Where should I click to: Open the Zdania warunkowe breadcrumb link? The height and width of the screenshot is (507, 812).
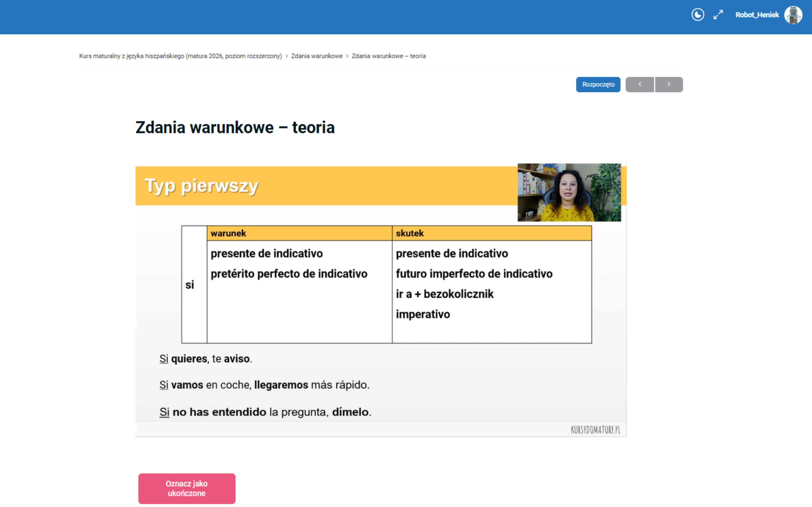(316, 56)
